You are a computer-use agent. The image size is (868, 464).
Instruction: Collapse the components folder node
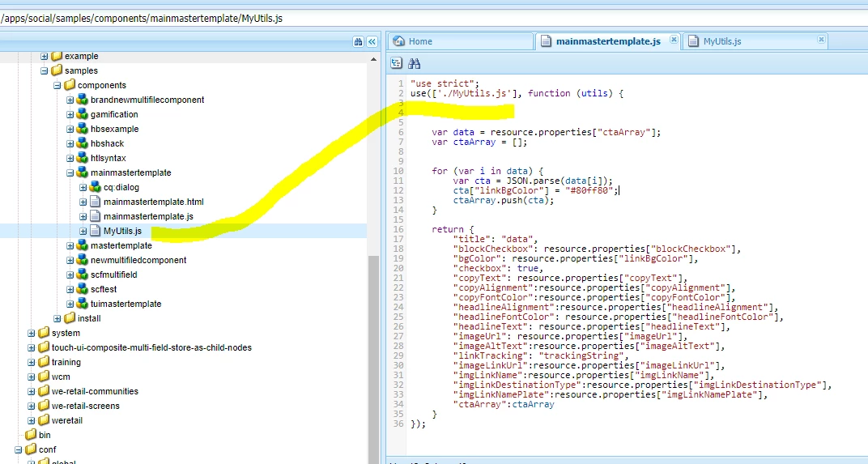57,85
